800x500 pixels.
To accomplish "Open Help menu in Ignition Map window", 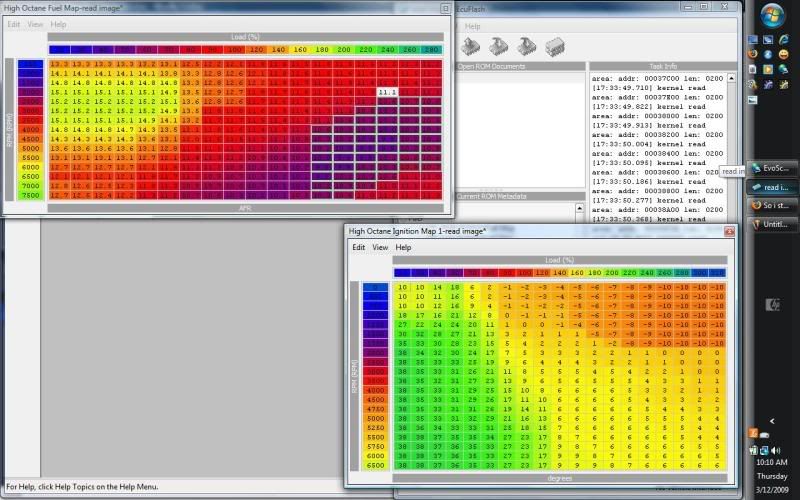I will pyautogui.click(x=403, y=247).
